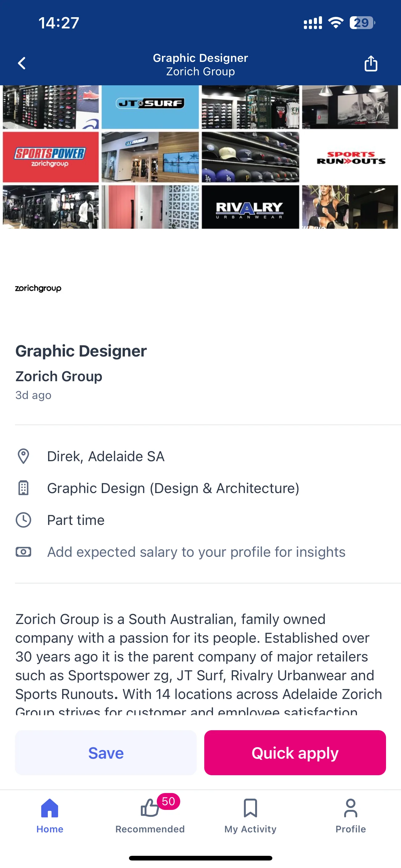Tap the zorichgroup logo below the banner

pyautogui.click(x=38, y=288)
